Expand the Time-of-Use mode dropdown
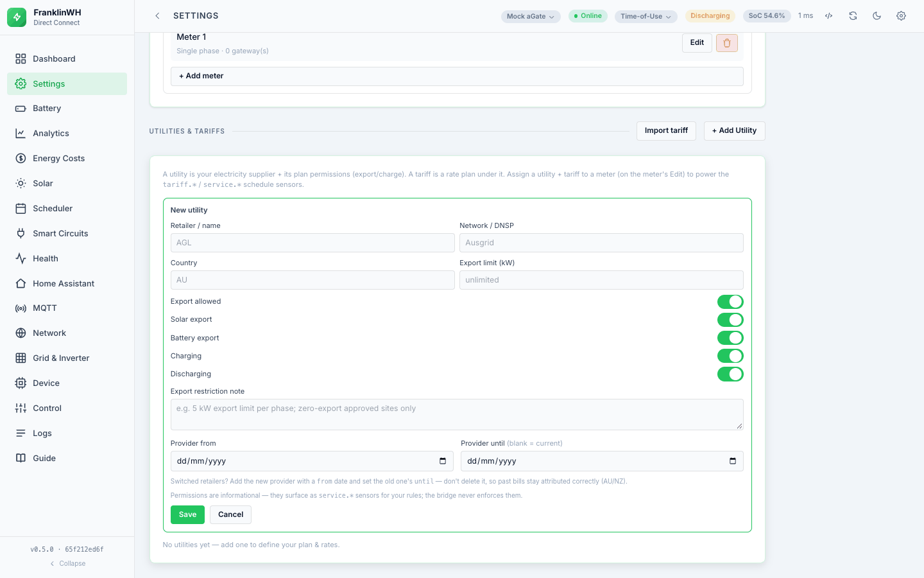The image size is (924, 578). coord(646,17)
